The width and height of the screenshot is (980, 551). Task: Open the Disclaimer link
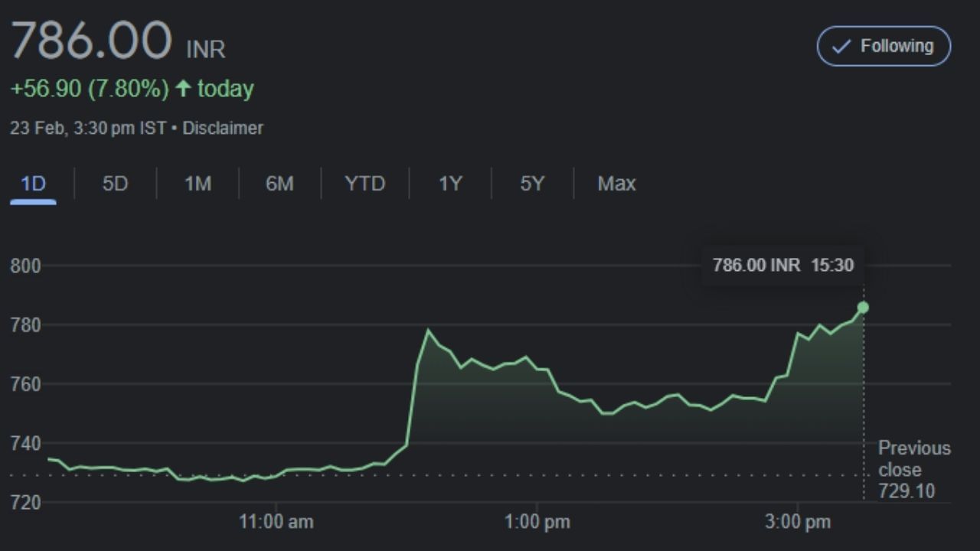[223, 128]
